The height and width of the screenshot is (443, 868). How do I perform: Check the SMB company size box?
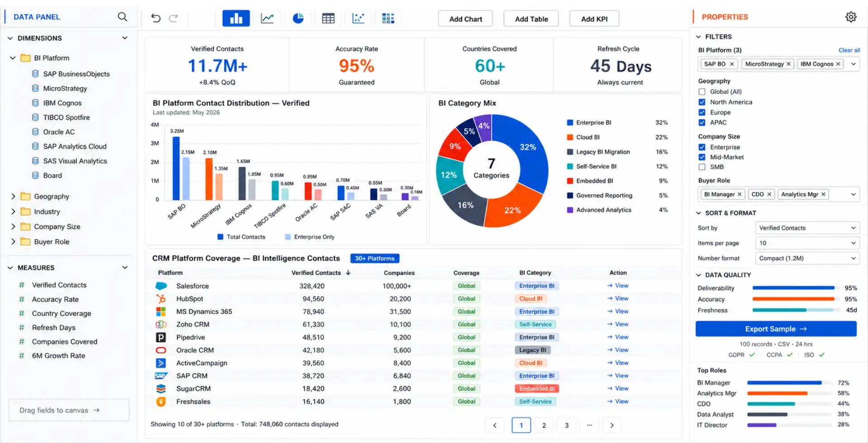702,167
